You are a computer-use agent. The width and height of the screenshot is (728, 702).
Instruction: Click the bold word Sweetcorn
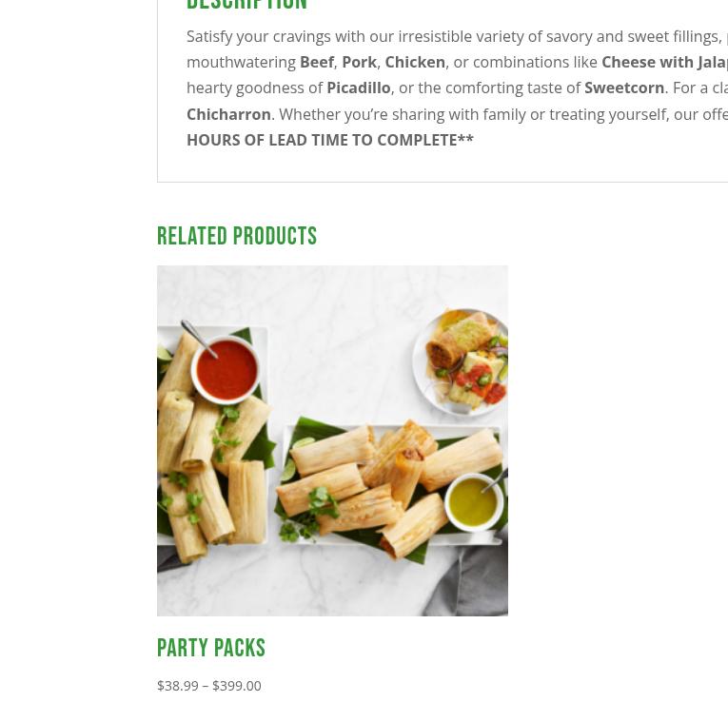pos(624,88)
